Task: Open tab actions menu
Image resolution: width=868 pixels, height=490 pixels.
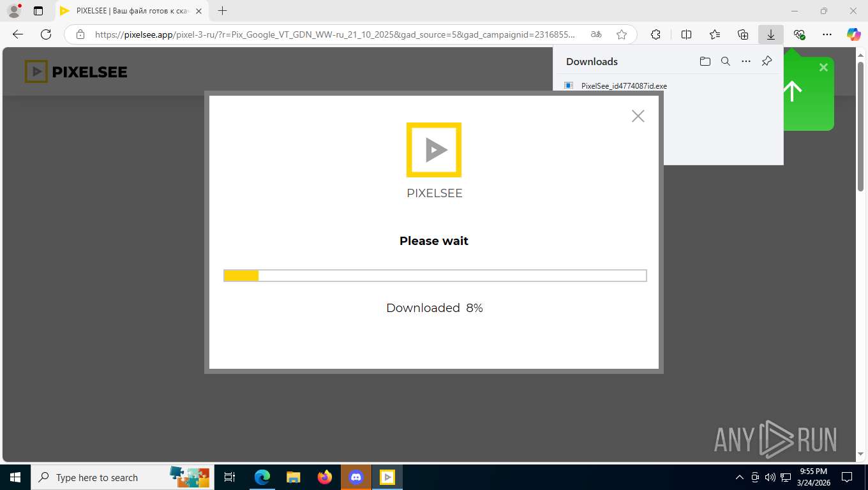Action: (38, 11)
